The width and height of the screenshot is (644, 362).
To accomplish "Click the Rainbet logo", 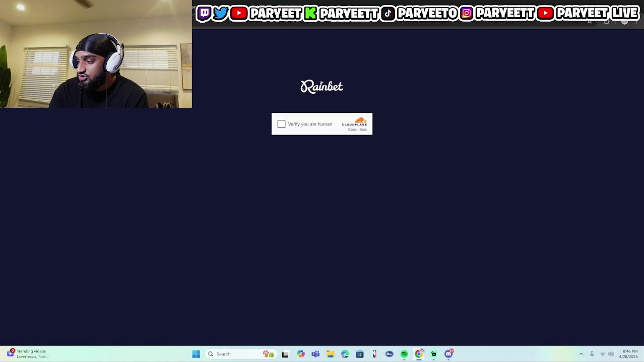I will 321,87.
